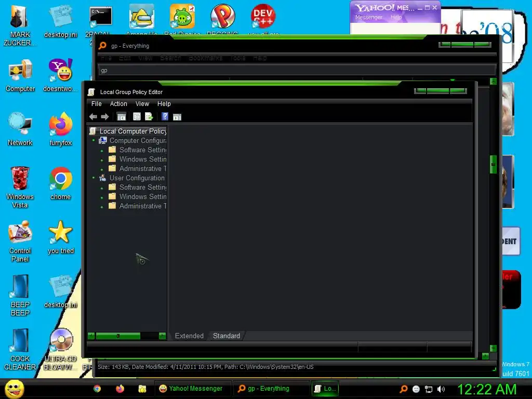Screen dimensions: 532x399
Task: Click the Local Group Policy Editor taskbar button
Action: click(325, 389)
